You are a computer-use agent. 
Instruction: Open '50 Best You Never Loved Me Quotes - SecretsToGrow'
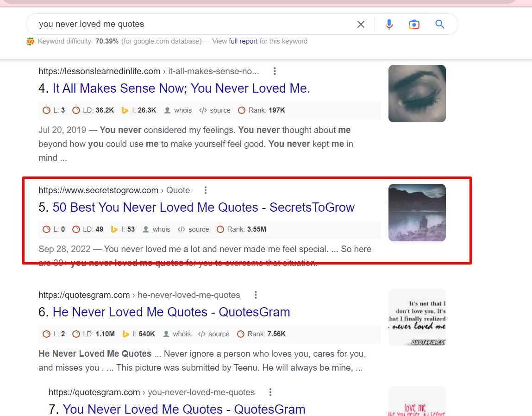[204, 208]
